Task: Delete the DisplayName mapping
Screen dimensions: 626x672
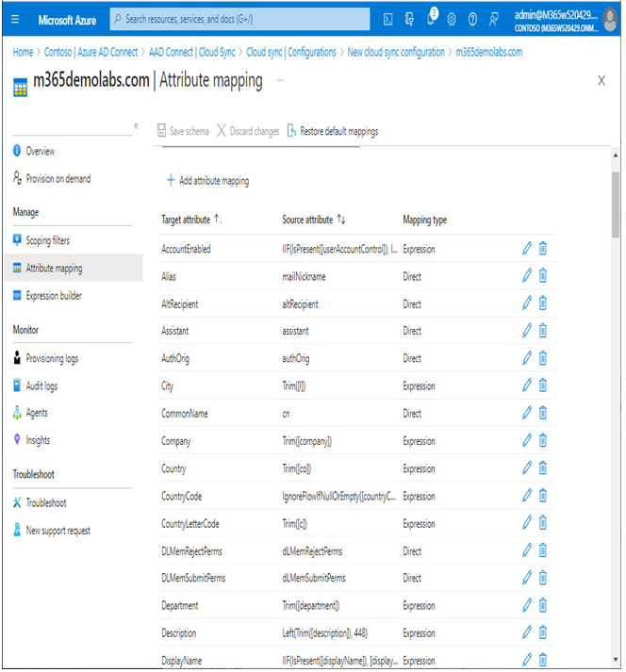Action: point(543,660)
